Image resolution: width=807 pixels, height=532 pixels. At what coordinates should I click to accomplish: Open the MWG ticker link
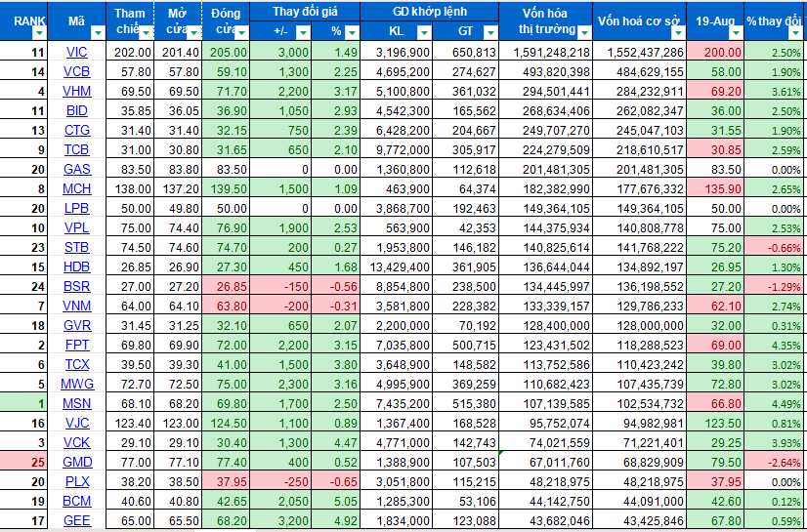pyautogui.click(x=76, y=385)
